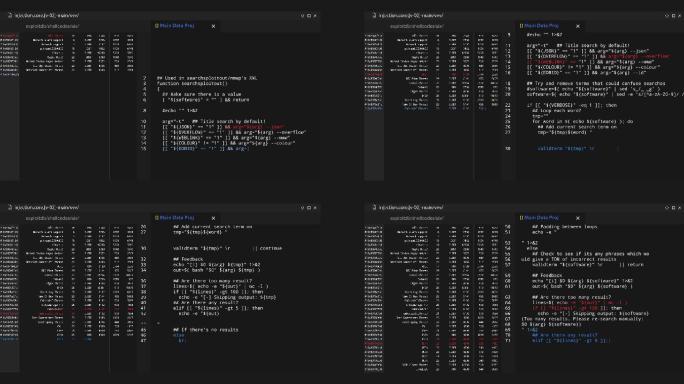Maximize the top-left editor window

[309, 16]
